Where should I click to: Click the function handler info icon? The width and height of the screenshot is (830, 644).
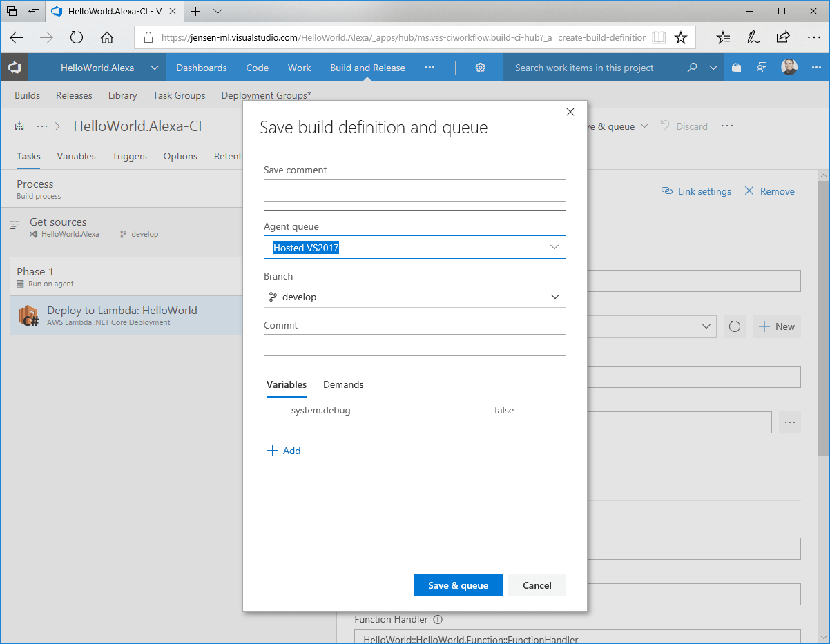pos(438,619)
